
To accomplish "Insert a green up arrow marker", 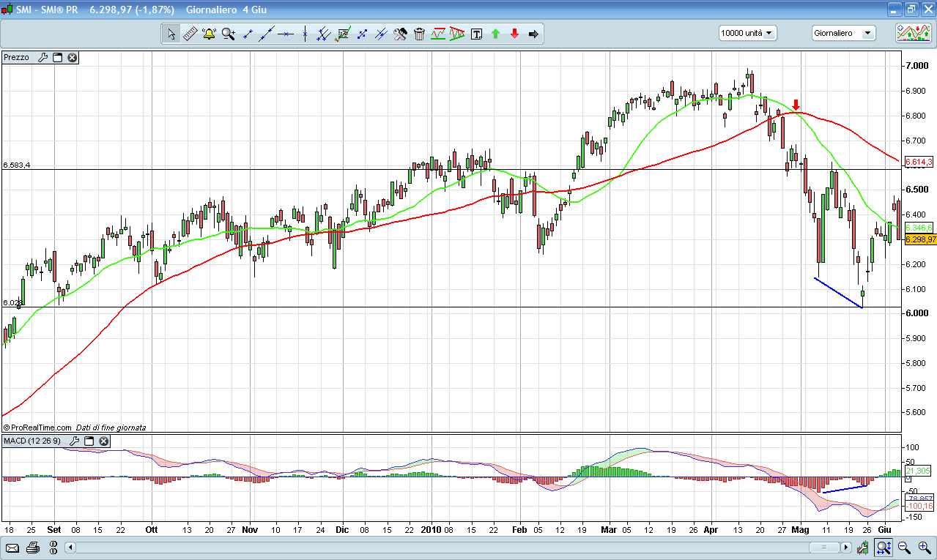I will point(495,34).
